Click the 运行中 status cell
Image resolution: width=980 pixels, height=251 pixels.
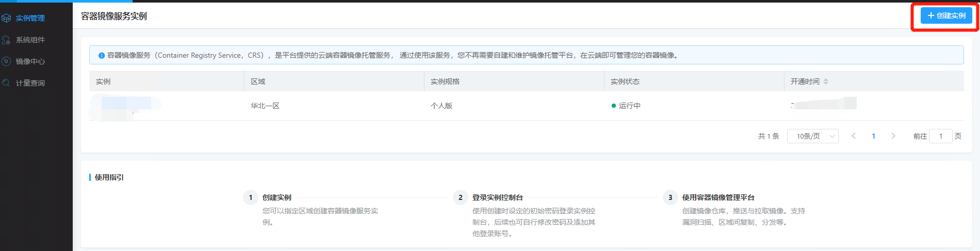click(626, 106)
